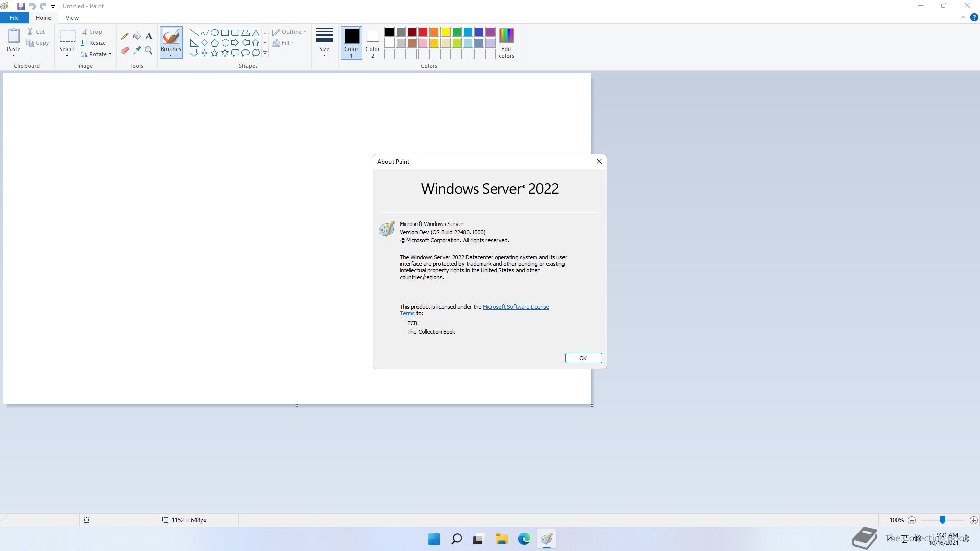Click the Rectangular selection tool
Image resolution: width=980 pixels, height=551 pixels.
pyautogui.click(x=67, y=36)
